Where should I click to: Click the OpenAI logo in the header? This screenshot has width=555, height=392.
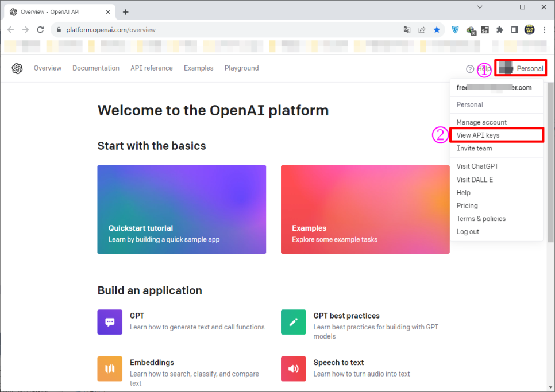17,68
